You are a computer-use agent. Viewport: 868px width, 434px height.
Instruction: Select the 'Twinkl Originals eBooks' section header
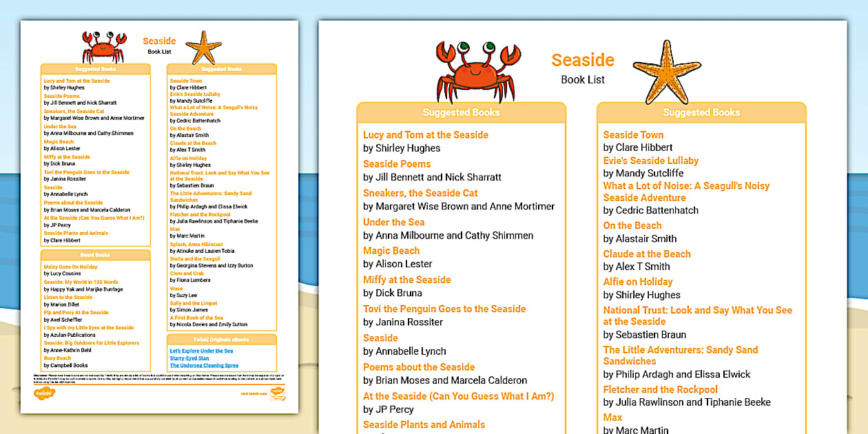221,340
